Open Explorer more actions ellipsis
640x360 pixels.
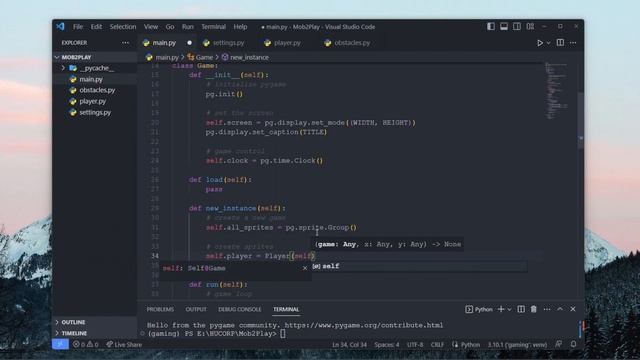[125, 42]
